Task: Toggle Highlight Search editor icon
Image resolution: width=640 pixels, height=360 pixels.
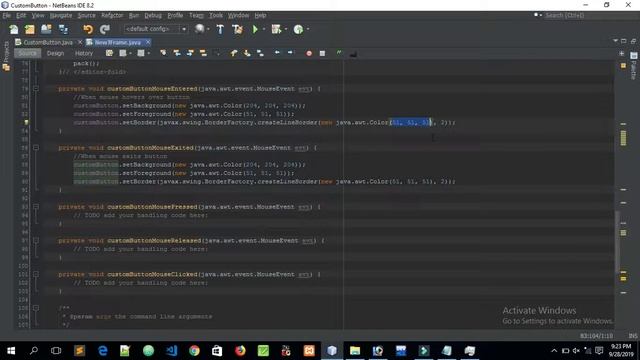Action: (203, 53)
